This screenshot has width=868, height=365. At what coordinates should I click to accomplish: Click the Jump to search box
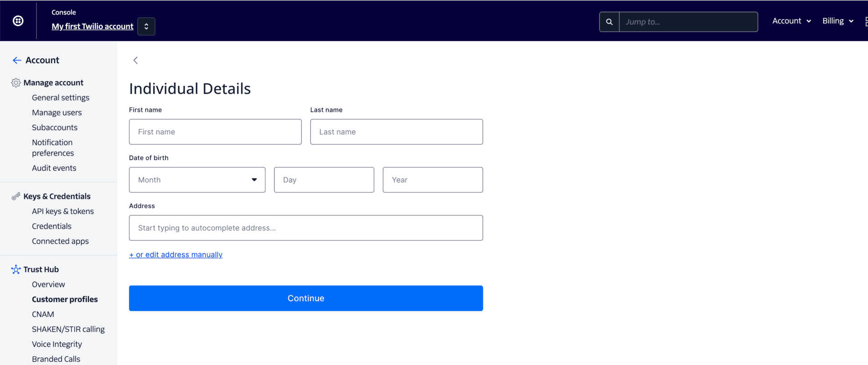click(688, 22)
